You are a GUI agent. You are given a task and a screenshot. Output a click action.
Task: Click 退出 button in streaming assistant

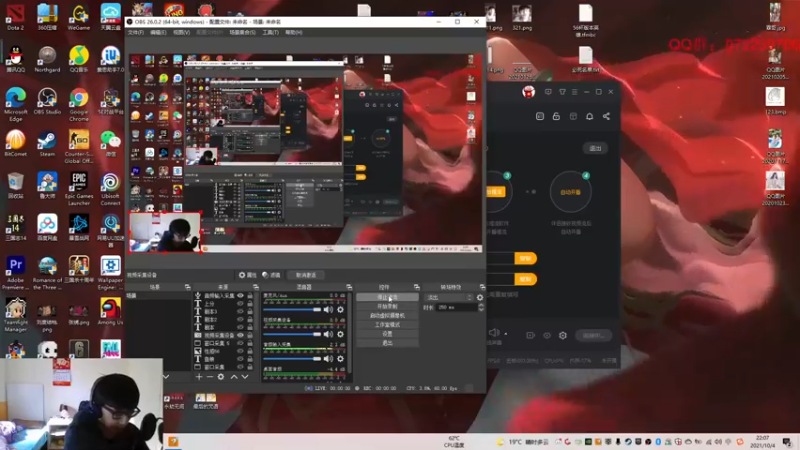click(x=595, y=148)
